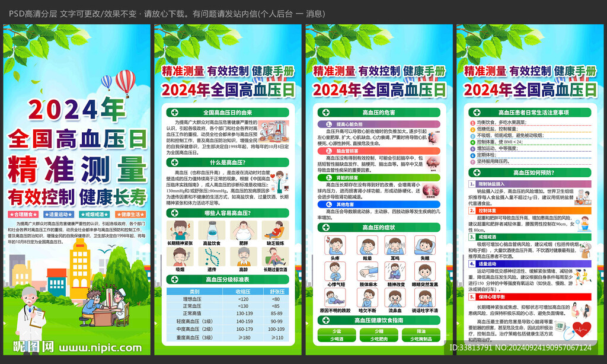Click the 流鼻血 nosebleed symptom icon
Screen dimensions: 607x364
pos(395,297)
